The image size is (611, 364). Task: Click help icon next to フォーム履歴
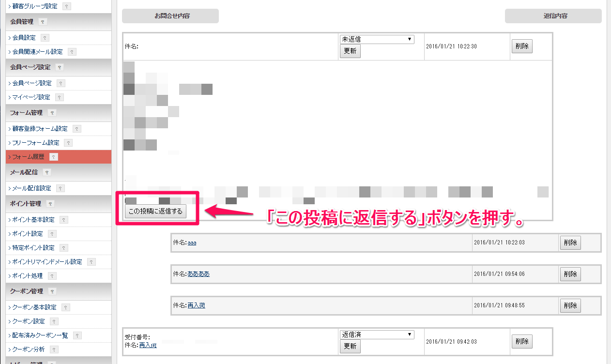[54, 157]
